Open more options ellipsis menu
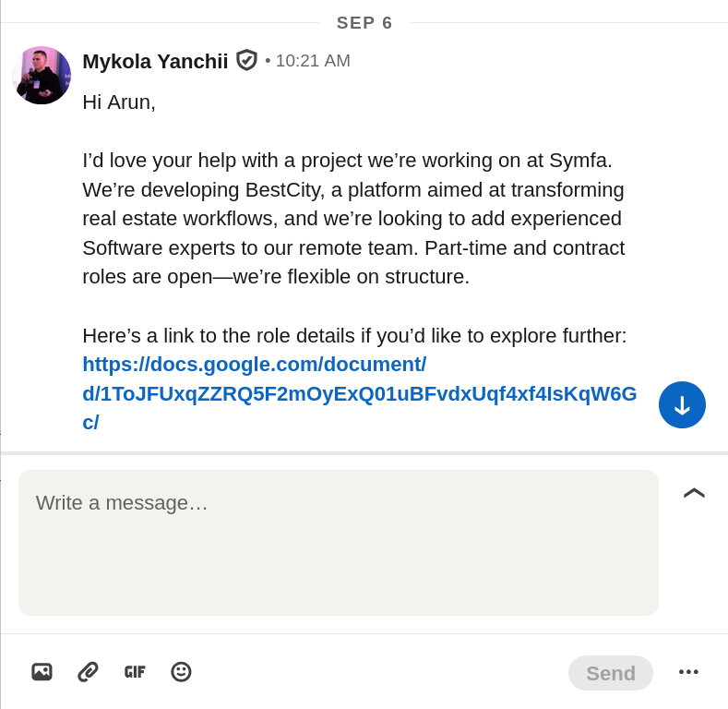Viewport: 728px width, 709px height. 688,672
